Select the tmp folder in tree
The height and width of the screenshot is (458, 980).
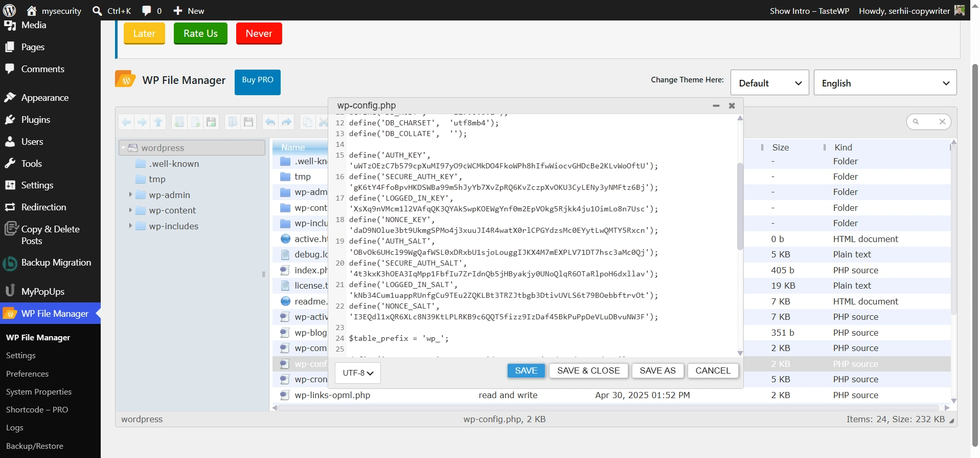157,179
